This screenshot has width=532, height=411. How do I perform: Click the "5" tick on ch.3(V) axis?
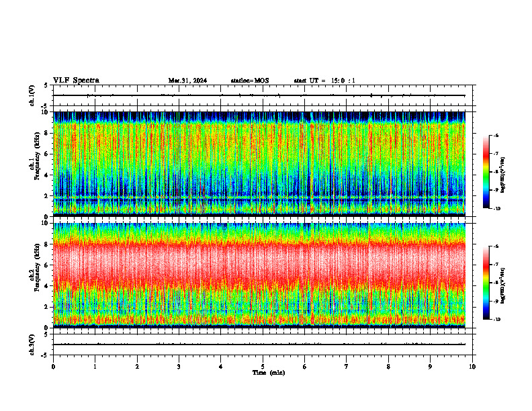click(x=46, y=334)
